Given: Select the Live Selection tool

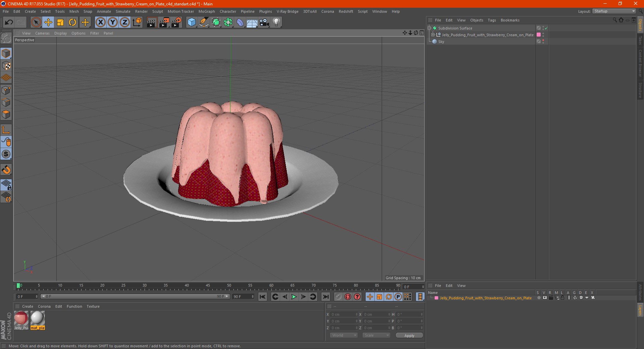Looking at the screenshot, I should tap(36, 22).
